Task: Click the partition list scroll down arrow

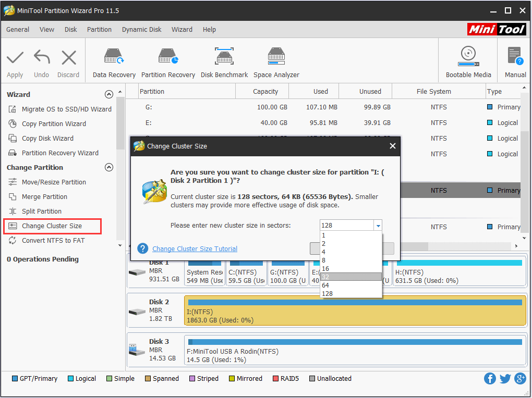Action: [x=524, y=238]
